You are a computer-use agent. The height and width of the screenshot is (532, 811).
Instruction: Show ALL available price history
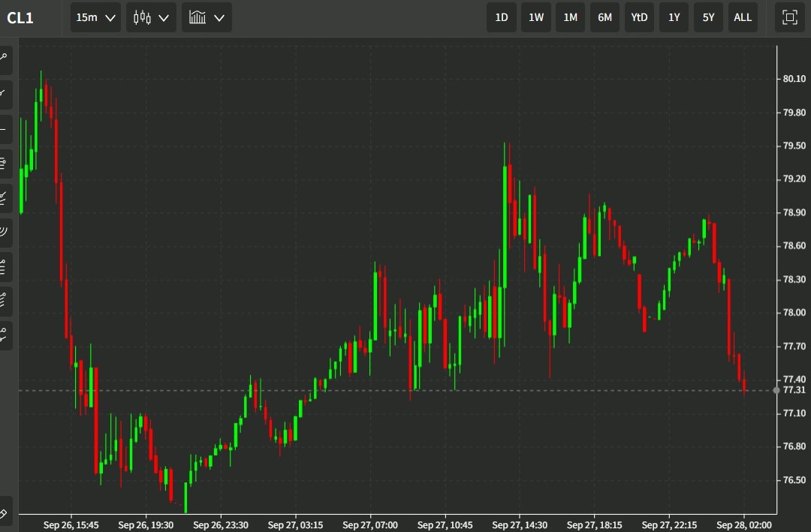point(743,17)
